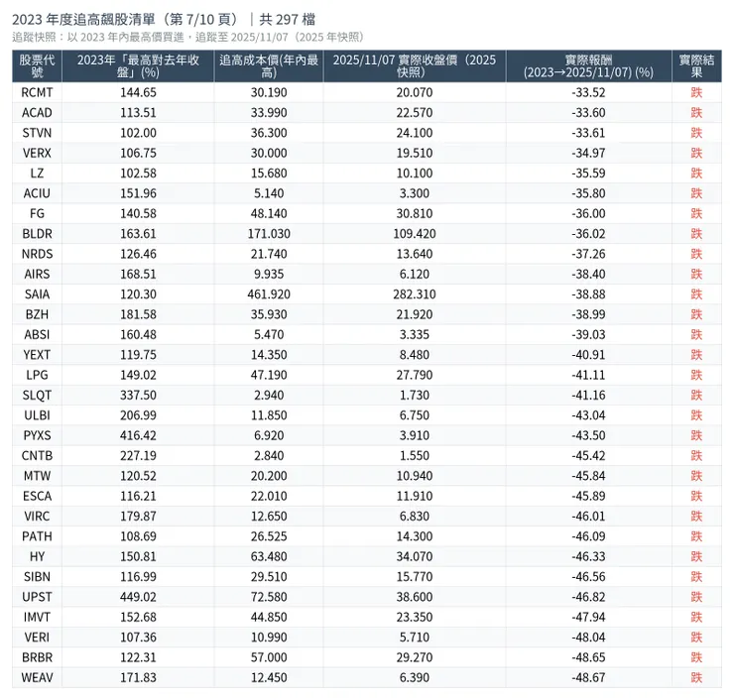The height and width of the screenshot is (700, 734).
Task: Select the ESCA ticker cell
Action: [37, 496]
